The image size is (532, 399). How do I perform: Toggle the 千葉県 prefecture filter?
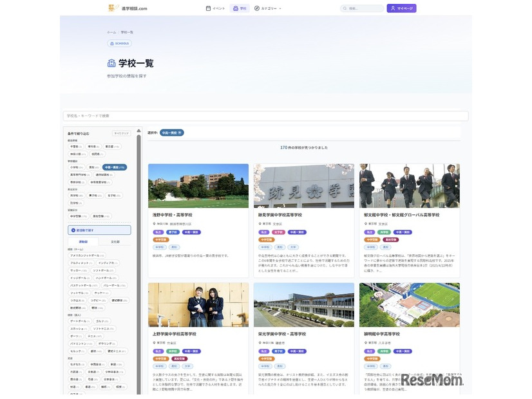pos(76,147)
